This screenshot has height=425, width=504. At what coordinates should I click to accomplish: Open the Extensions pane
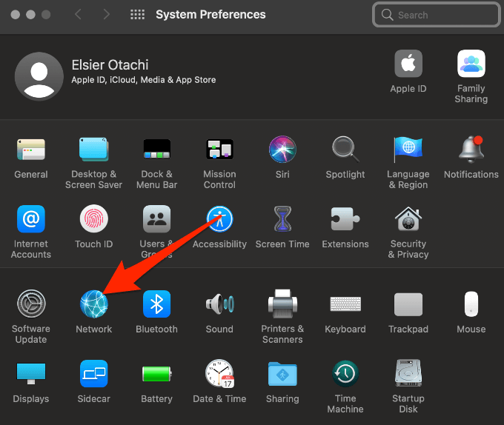tap(345, 219)
